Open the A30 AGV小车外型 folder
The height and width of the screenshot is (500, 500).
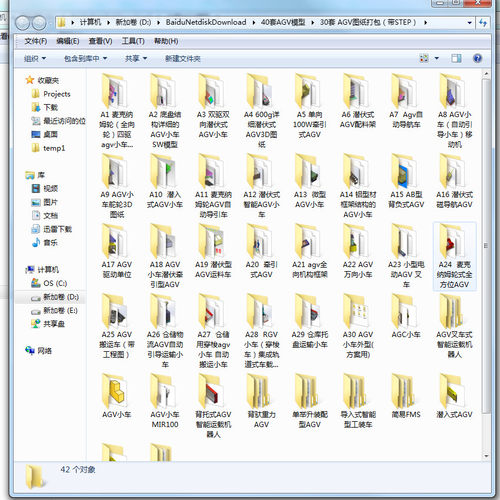(x=358, y=326)
